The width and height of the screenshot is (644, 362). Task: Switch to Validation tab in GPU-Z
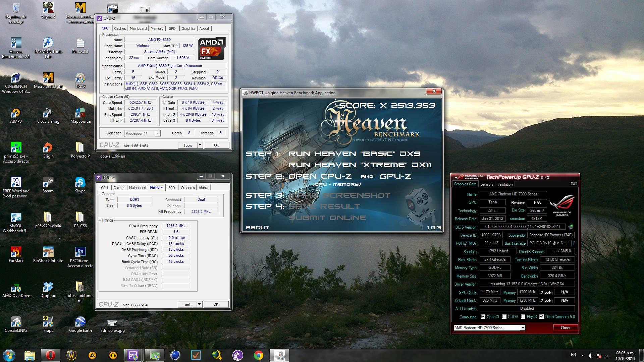505,184
